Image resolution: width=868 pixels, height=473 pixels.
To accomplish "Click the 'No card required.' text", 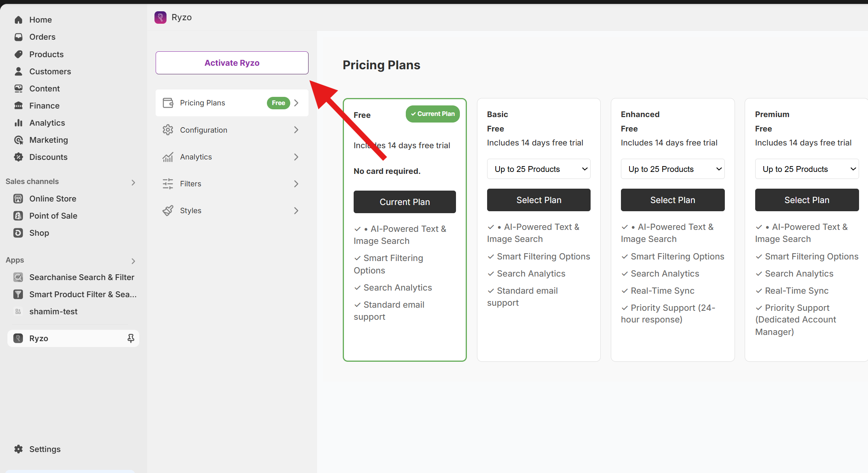I will [387, 171].
